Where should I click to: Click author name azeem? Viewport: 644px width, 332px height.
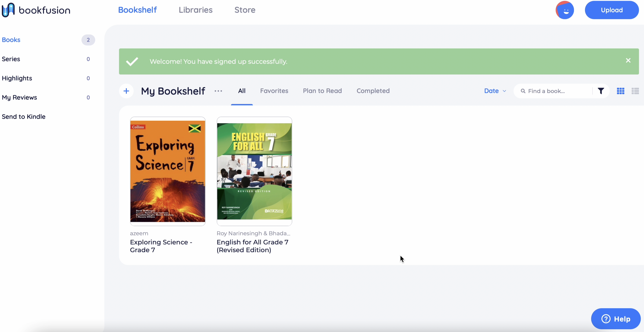tap(139, 233)
